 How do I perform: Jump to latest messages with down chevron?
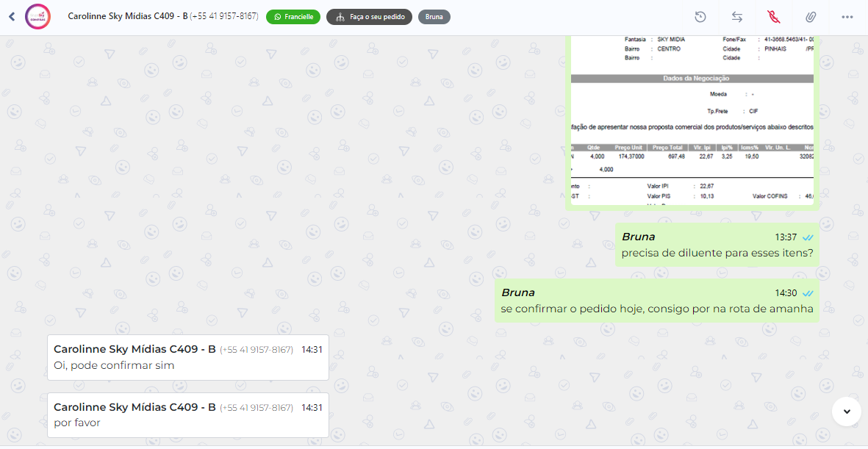pos(847,412)
